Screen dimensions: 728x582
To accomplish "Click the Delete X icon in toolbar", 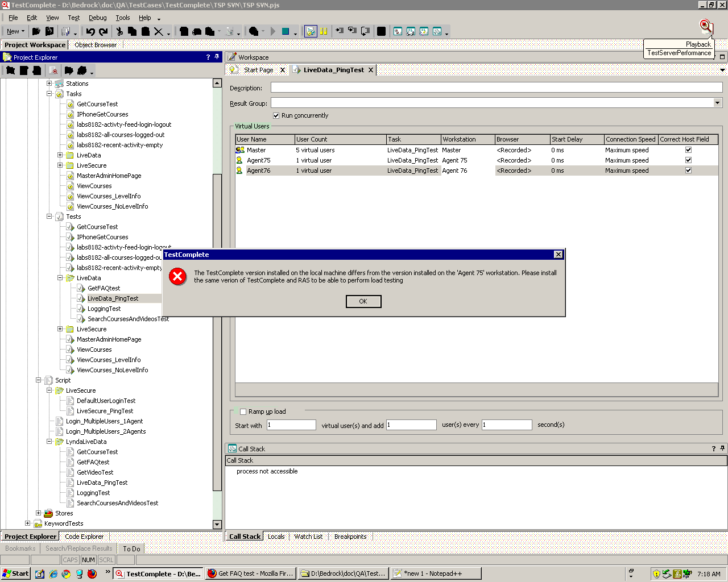I will point(159,32).
